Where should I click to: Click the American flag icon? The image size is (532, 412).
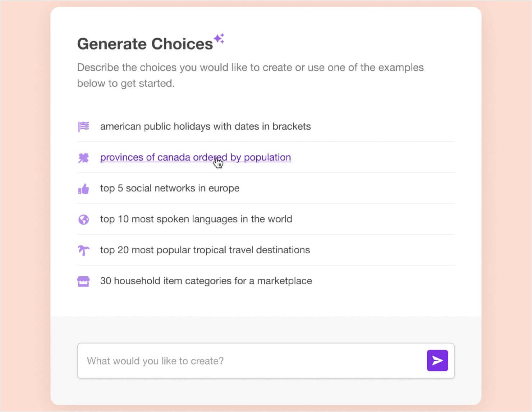83,126
